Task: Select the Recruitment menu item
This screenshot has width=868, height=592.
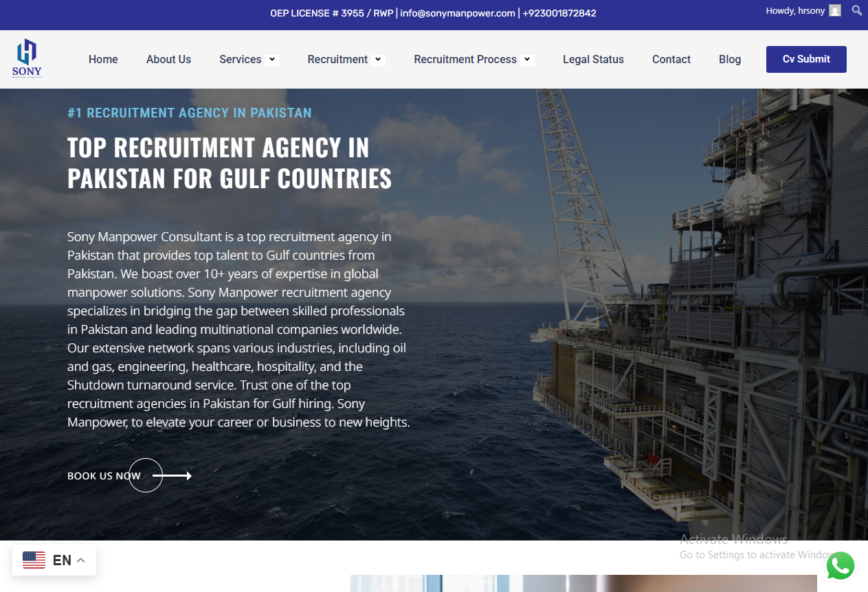Action: click(x=337, y=60)
